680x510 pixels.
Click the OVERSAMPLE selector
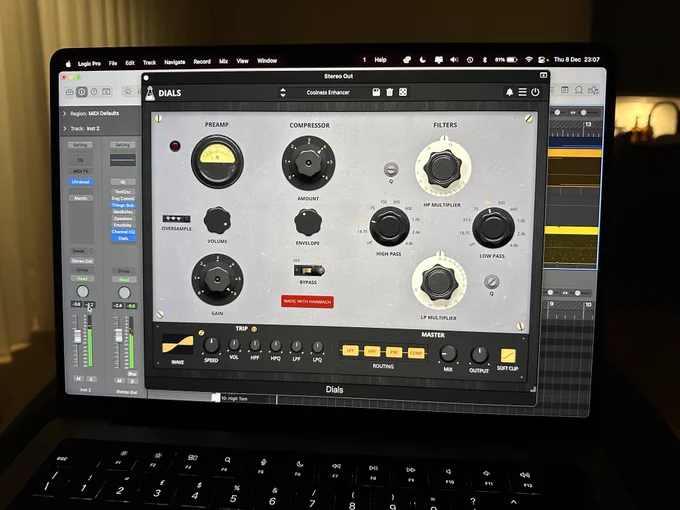tap(176, 219)
